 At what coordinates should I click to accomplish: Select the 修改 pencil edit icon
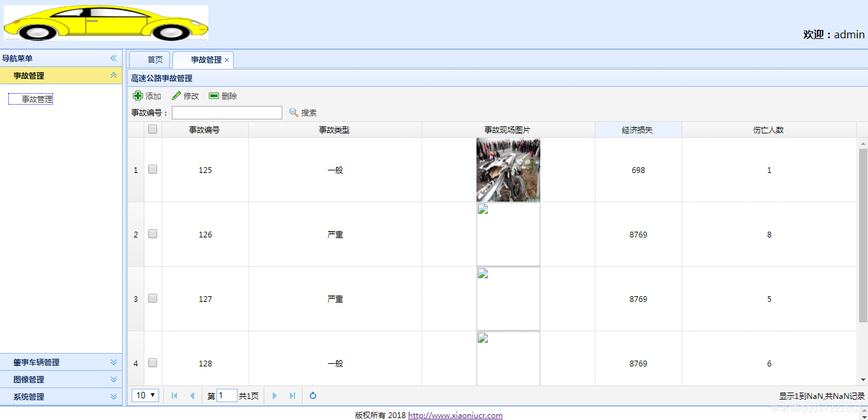175,95
